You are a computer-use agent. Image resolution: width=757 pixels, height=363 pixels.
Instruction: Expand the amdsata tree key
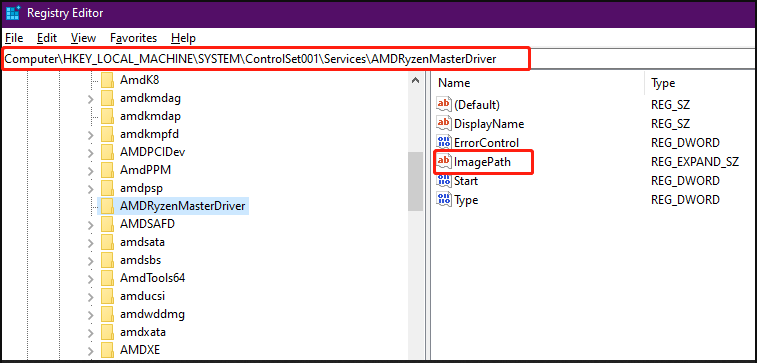[x=90, y=243]
